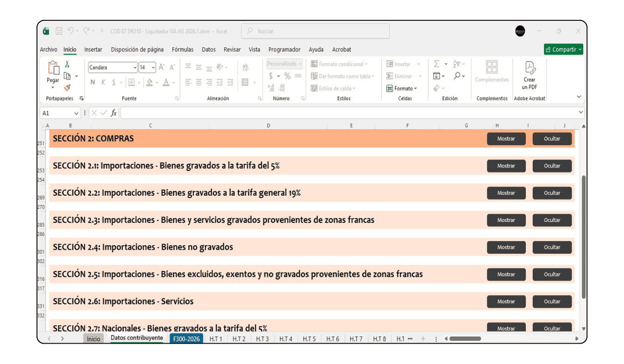Switch to the Programador ribbon tab
The width and height of the screenshot is (624, 364).
click(284, 49)
